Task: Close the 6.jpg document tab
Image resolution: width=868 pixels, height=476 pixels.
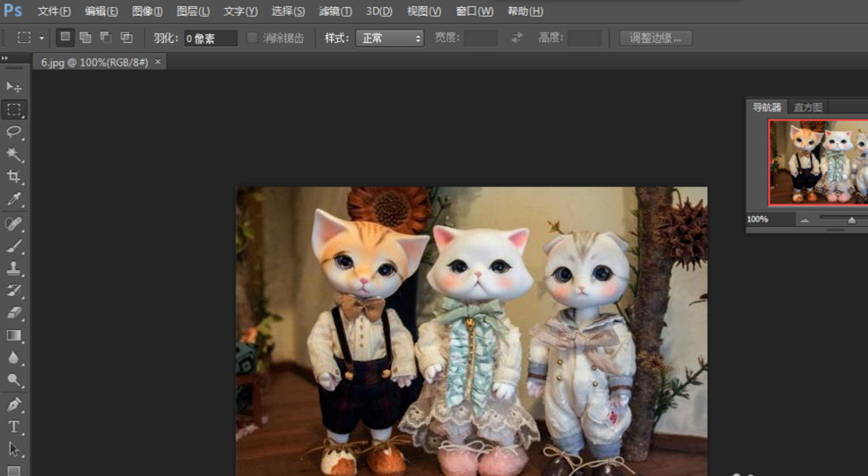Action: coord(158,62)
